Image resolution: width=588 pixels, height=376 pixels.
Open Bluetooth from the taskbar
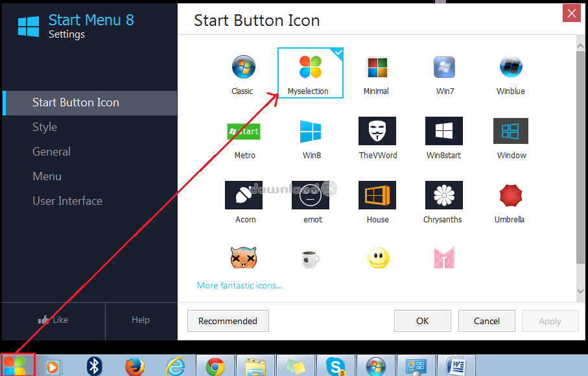pyautogui.click(x=94, y=366)
